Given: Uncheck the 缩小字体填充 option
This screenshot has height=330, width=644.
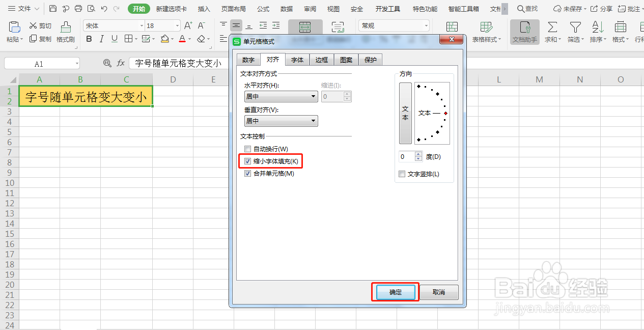Looking at the screenshot, I should [x=248, y=161].
